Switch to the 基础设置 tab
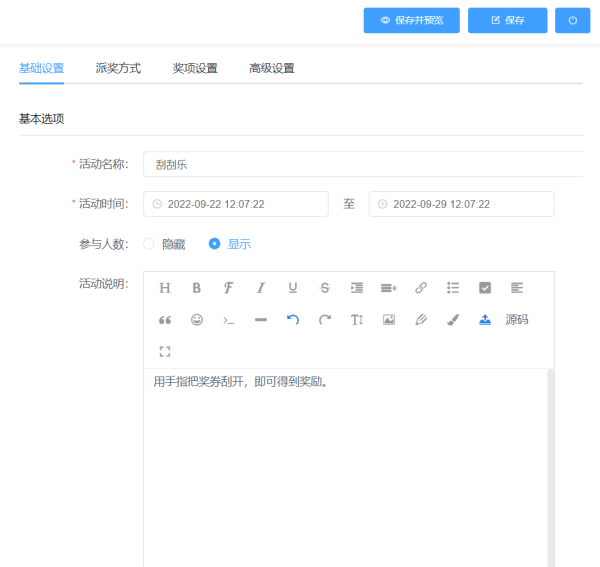Viewport: 600px width, 567px height. pos(41,68)
